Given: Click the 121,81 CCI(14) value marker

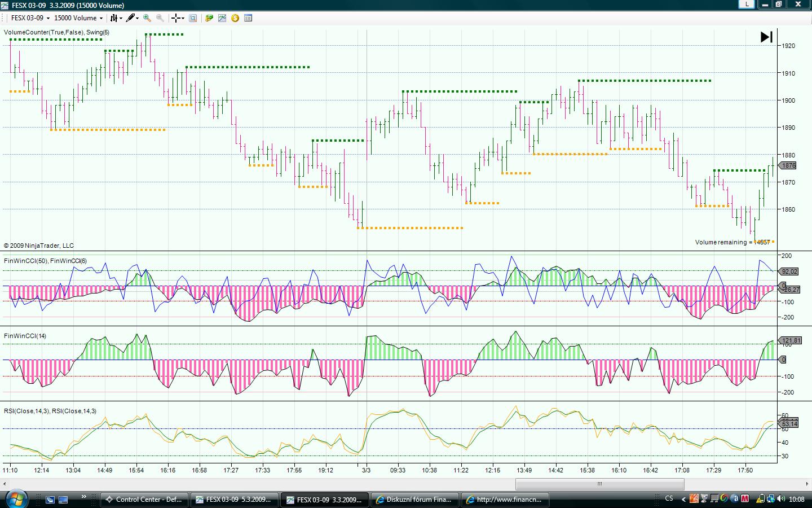Looking at the screenshot, I should (789, 340).
